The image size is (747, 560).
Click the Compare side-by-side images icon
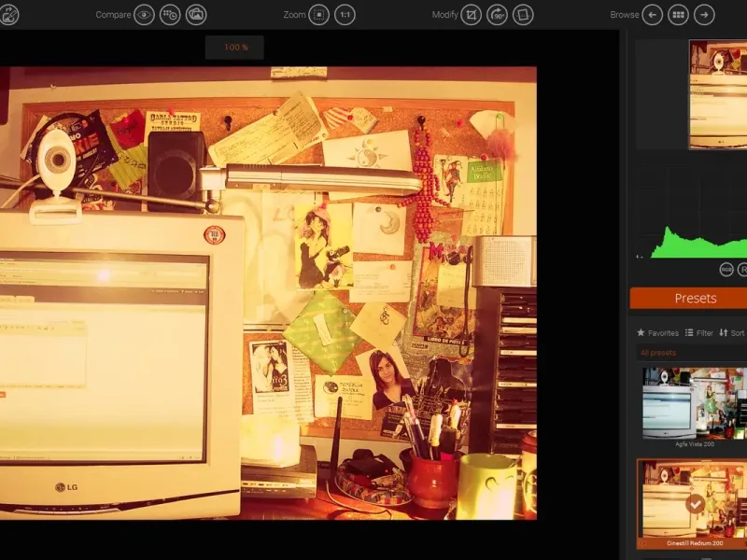point(196,15)
